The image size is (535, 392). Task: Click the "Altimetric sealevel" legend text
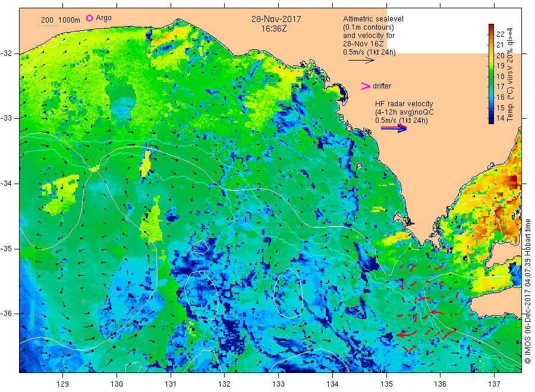coord(373,19)
